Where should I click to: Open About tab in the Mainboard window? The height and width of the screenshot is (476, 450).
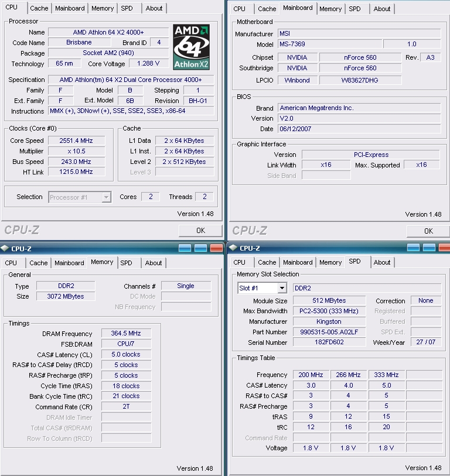[382, 9]
